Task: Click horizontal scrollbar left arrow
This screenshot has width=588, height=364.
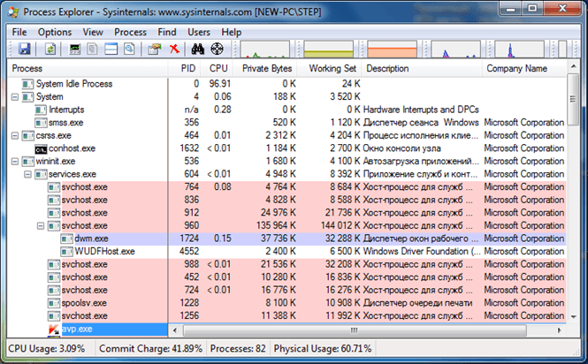Action: [174, 330]
